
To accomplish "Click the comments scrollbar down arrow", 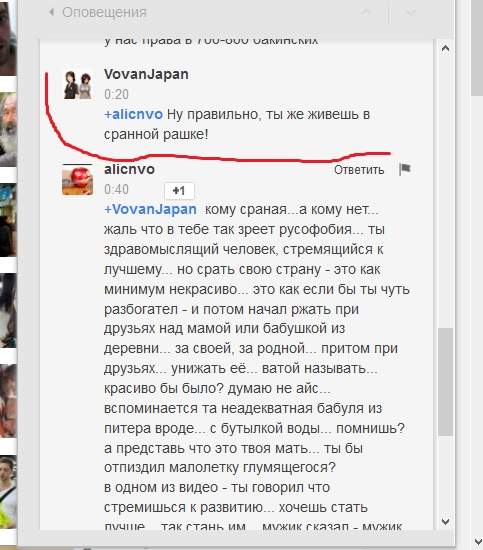I will (x=445, y=521).
